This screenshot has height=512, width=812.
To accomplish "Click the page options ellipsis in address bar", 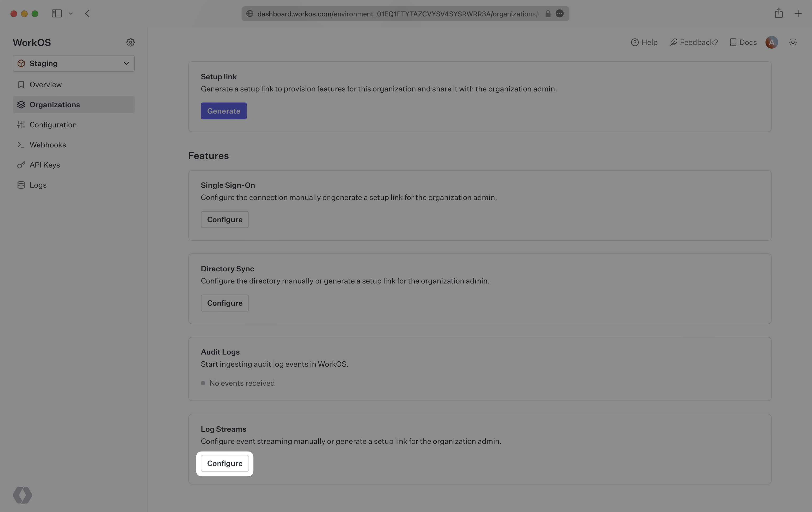I will [x=559, y=13].
